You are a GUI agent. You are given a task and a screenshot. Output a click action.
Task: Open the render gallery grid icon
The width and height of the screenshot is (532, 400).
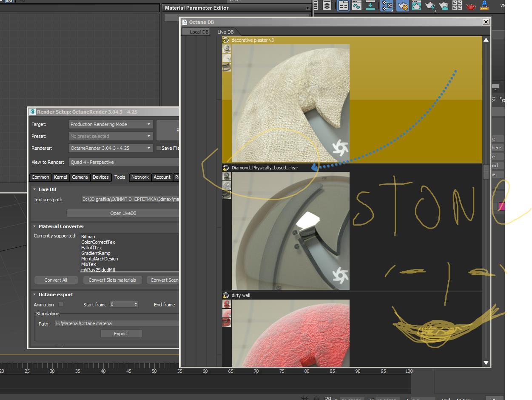pyautogui.click(x=457, y=6)
